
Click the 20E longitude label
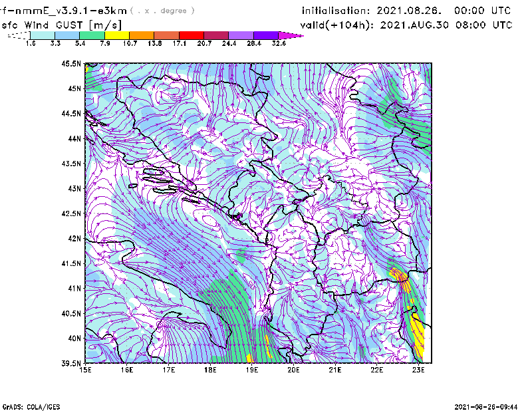293,370
